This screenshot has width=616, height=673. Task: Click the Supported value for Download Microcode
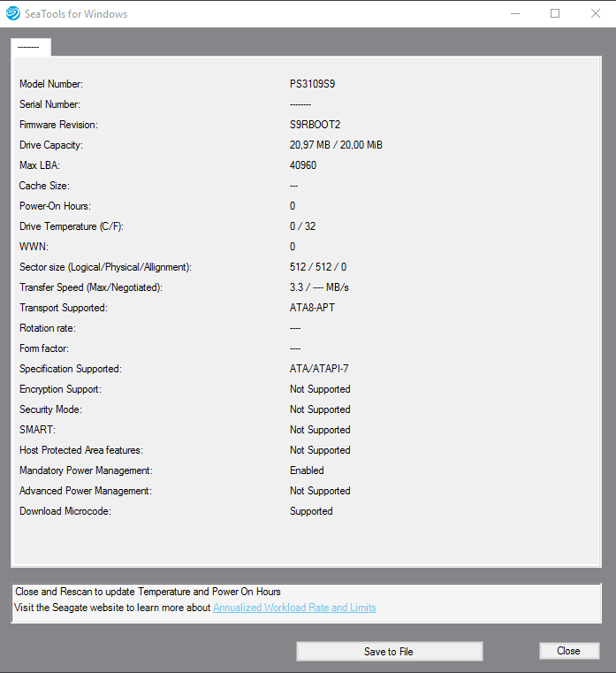[x=311, y=511]
